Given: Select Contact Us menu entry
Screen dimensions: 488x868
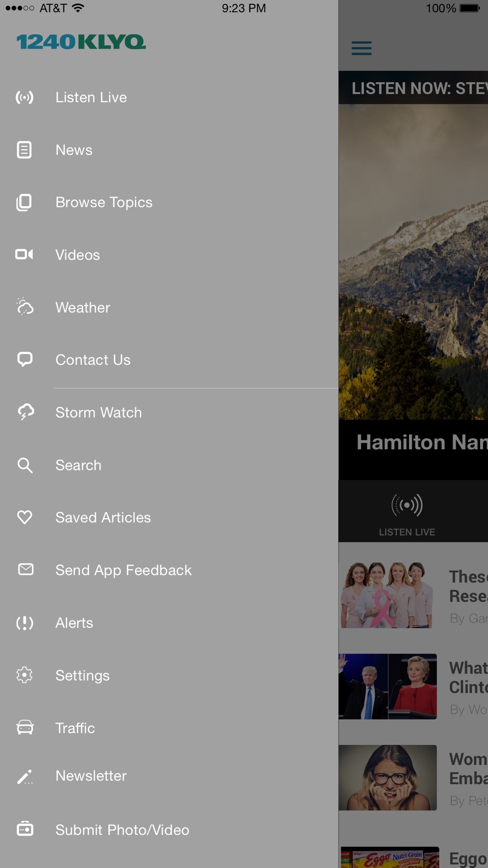Looking at the screenshot, I should [x=169, y=360].
